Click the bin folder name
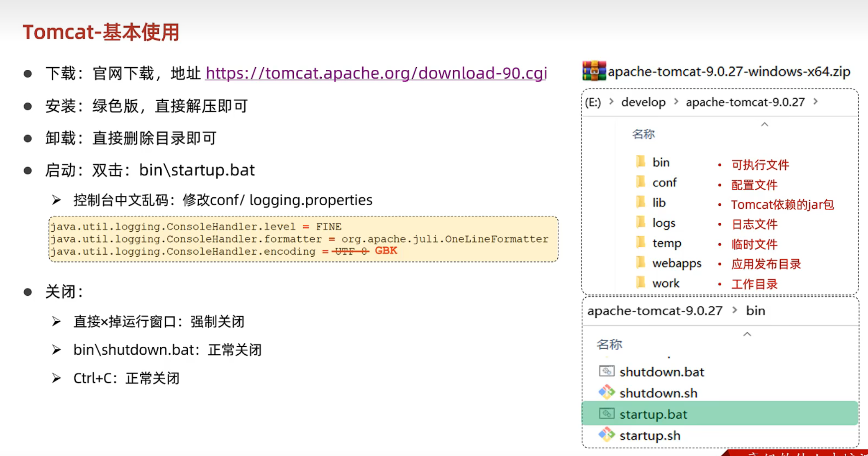 tap(661, 162)
